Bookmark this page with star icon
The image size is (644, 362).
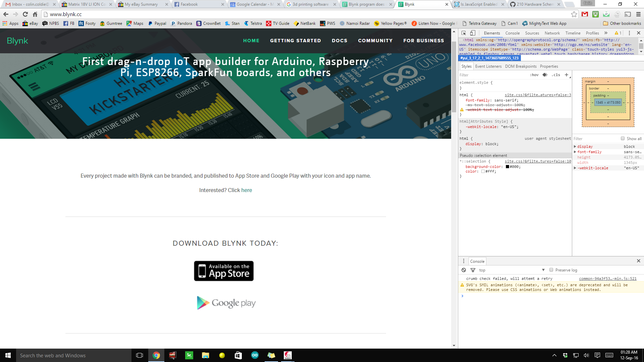pos(574,14)
